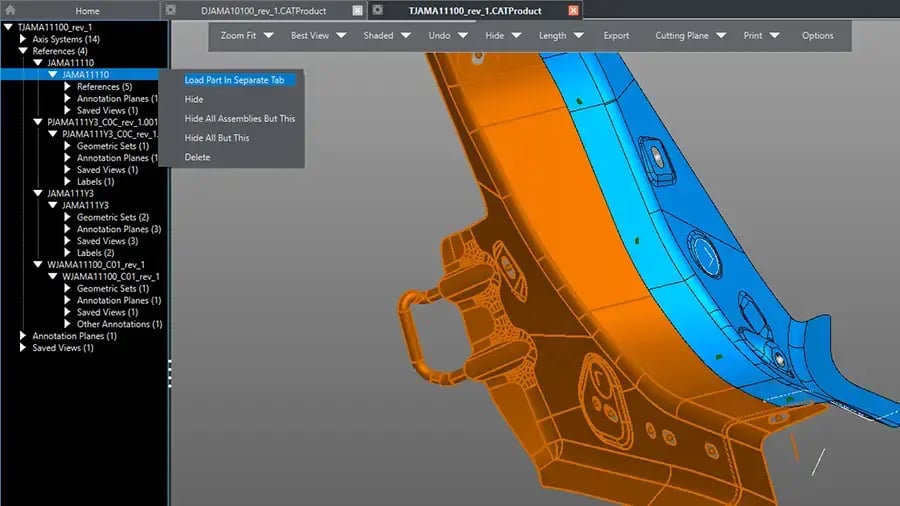The width and height of the screenshot is (900, 506).
Task: Click gear icon on TJAMA11100 tab
Action: click(x=378, y=10)
